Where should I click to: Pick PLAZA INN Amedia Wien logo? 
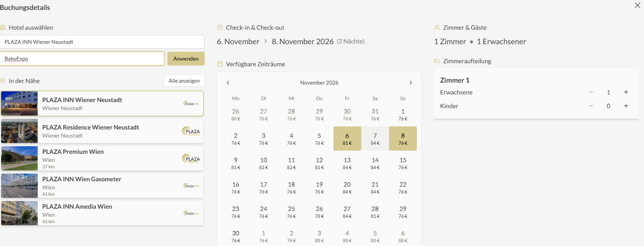(x=191, y=213)
